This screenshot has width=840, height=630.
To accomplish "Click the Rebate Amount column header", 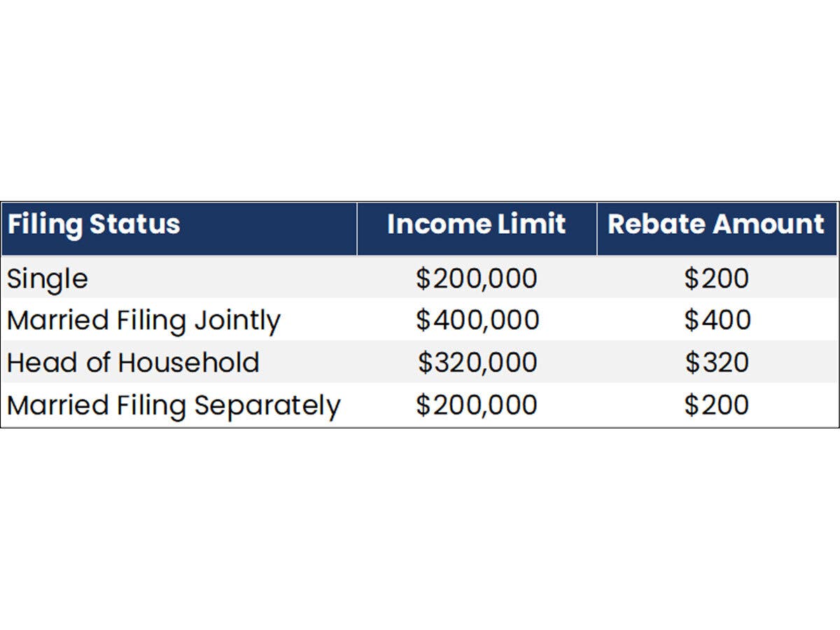I will 716,225.
